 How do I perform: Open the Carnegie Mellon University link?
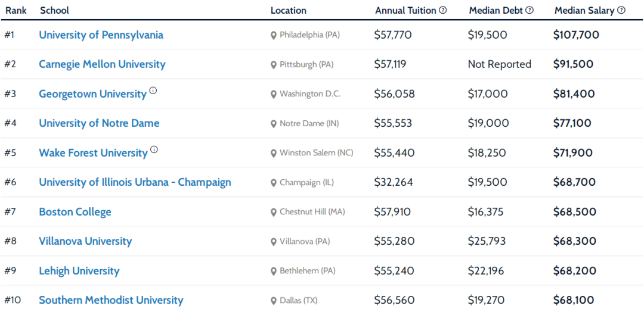[102, 64]
